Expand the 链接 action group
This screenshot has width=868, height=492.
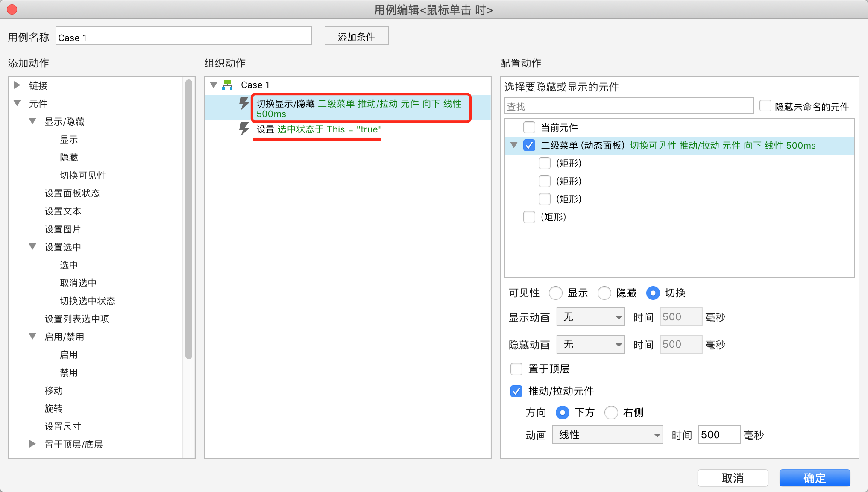click(x=17, y=85)
